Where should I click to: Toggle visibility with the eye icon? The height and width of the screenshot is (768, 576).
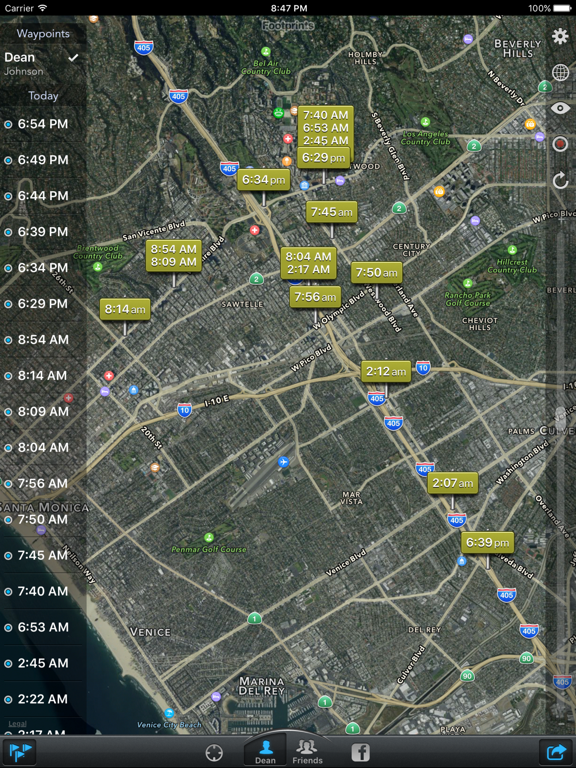560,108
